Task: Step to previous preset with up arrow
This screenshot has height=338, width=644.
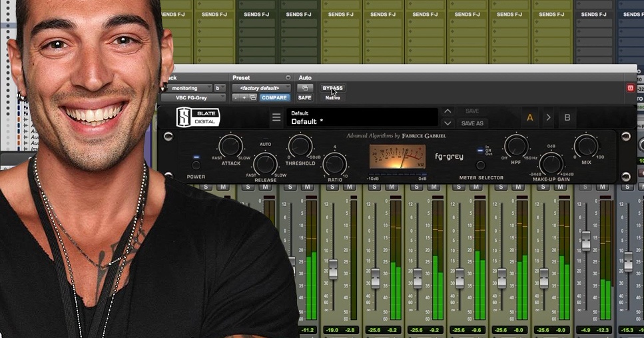Action: (448, 111)
